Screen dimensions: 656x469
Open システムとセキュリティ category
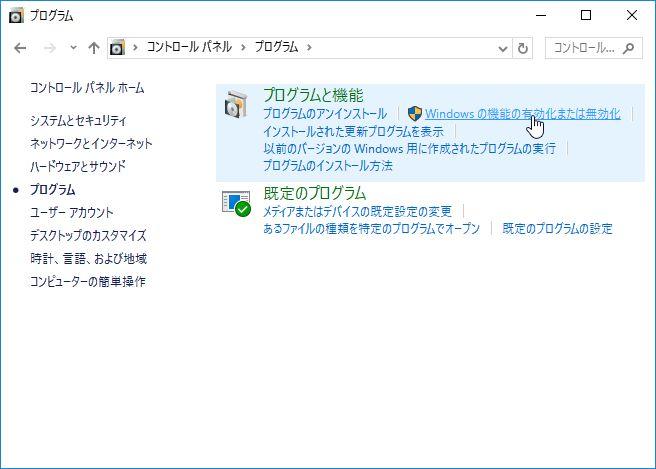(78, 120)
